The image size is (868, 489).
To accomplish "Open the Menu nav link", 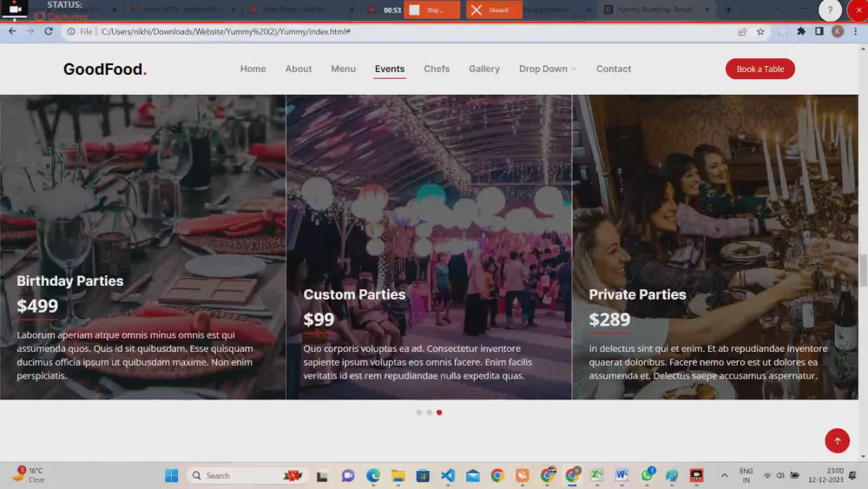I will point(343,69).
